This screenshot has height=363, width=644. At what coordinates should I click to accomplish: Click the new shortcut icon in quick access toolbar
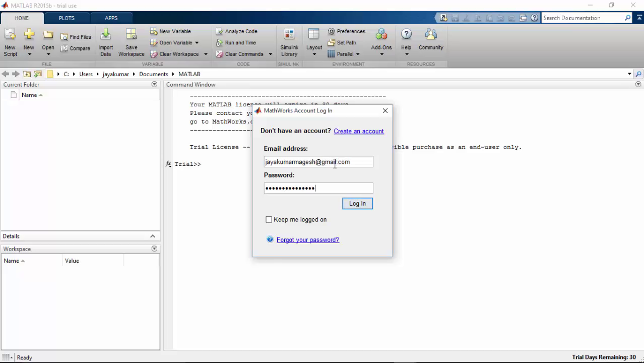point(443,18)
